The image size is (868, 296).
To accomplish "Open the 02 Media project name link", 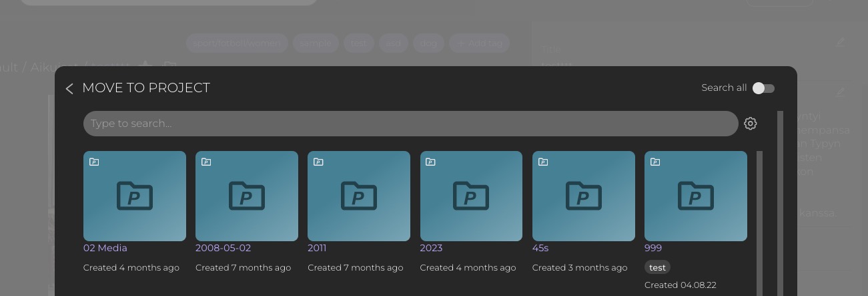I will coord(105,248).
